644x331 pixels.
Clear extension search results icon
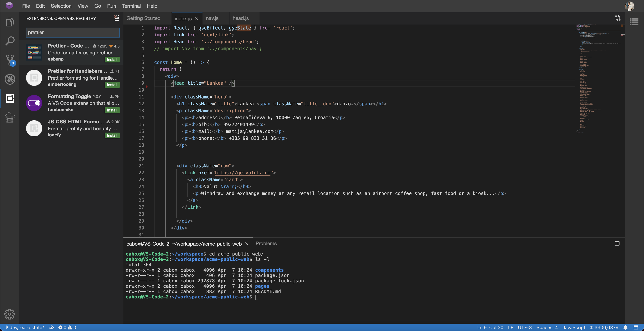pos(117,18)
